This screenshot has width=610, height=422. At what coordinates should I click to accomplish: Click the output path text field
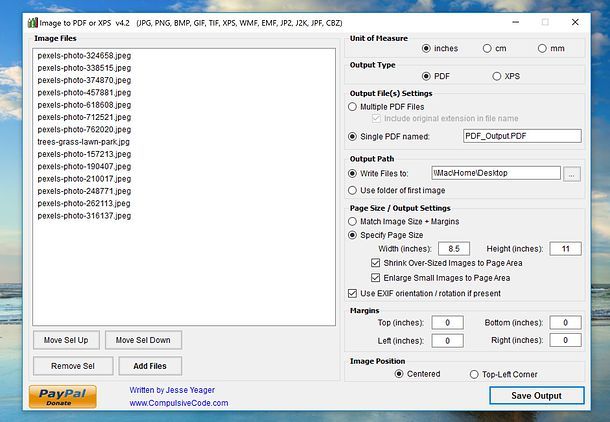click(x=496, y=173)
